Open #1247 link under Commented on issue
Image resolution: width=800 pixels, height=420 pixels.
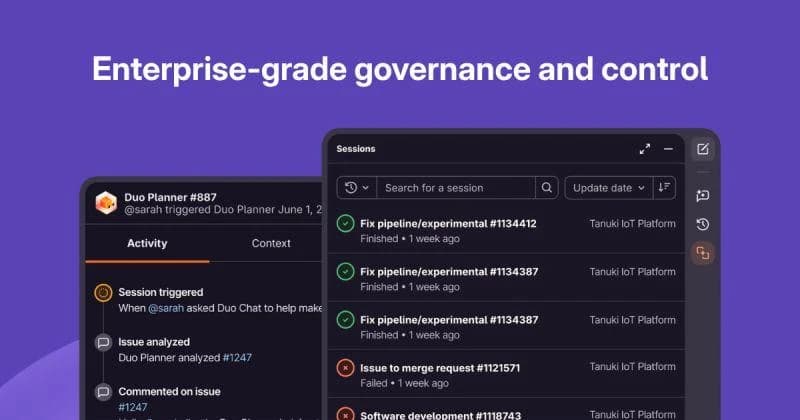click(133, 407)
